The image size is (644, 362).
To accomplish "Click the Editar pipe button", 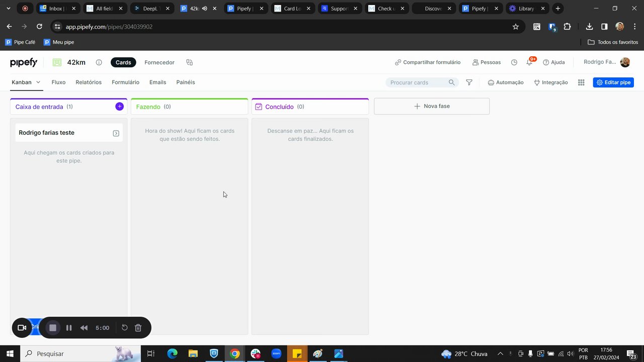I will click(613, 82).
